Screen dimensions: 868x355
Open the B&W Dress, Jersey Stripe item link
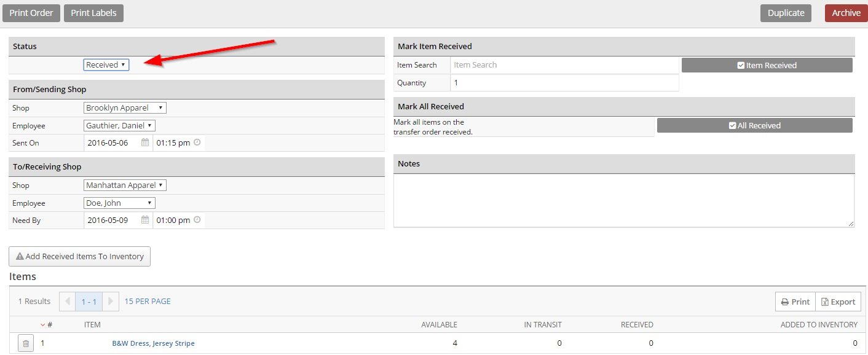(x=153, y=343)
